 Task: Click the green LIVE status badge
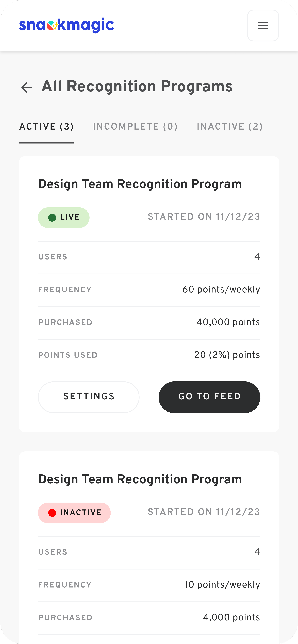64,218
